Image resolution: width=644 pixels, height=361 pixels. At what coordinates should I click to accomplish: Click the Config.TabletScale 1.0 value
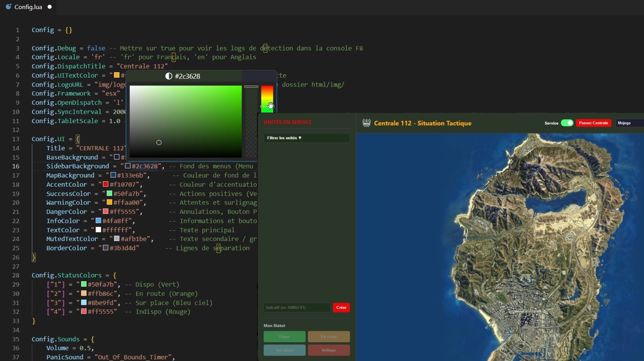tap(115, 121)
